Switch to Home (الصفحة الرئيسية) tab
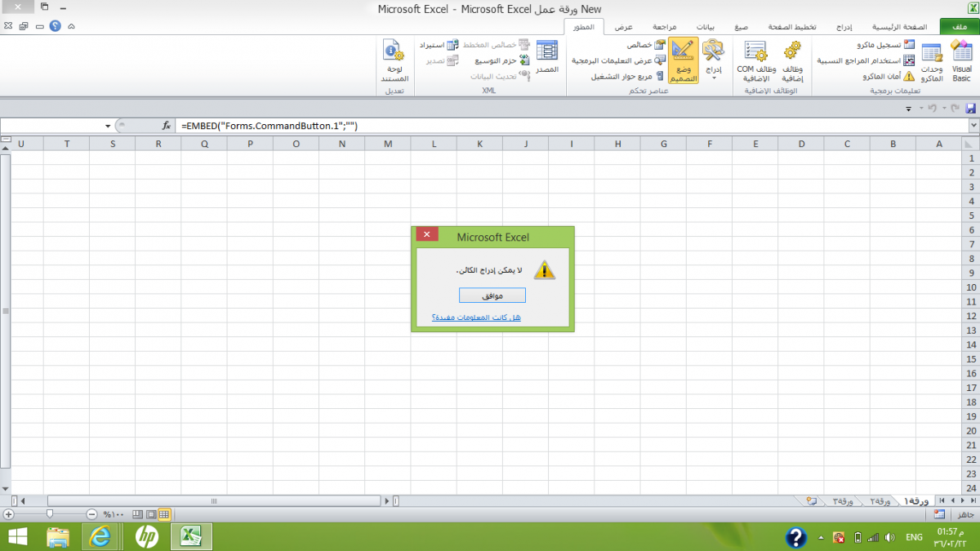The width and height of the screenshot is (980, 551). tap(899, 27)
